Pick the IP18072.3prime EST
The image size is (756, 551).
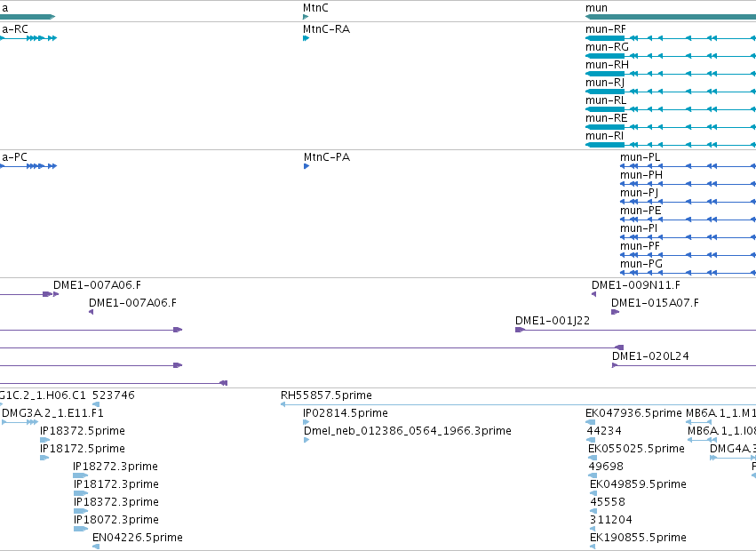[x=81, y=529]
